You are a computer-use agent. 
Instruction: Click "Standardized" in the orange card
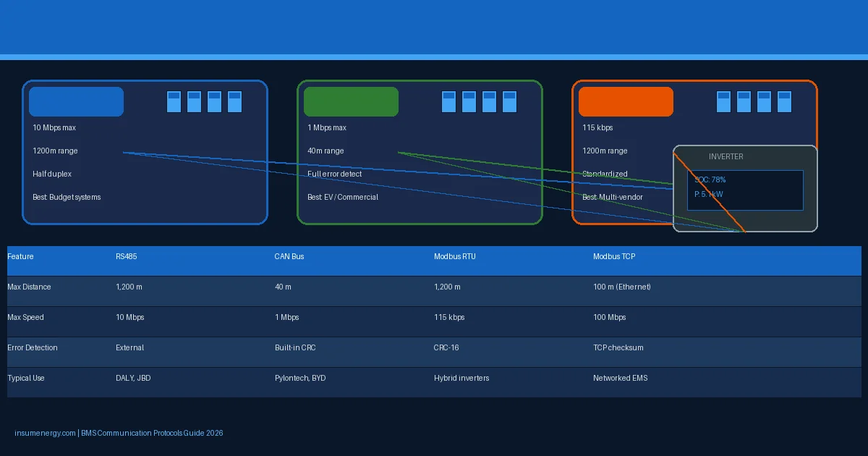605,174
